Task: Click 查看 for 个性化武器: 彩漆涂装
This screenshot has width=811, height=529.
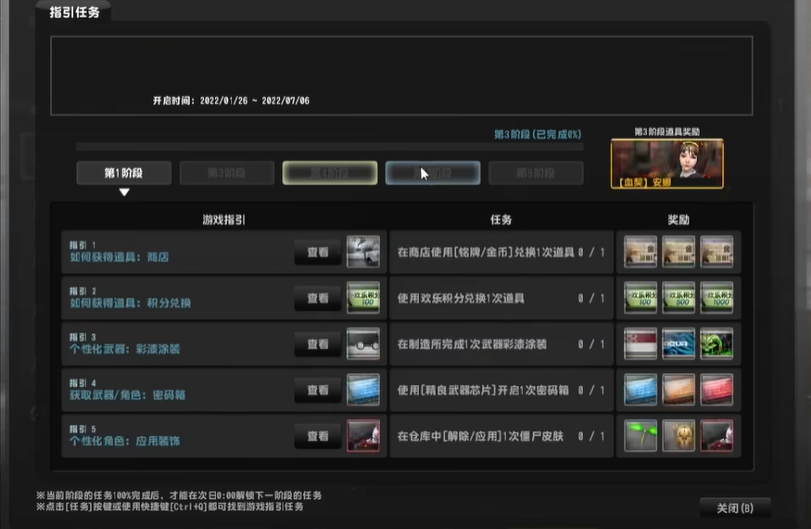Action: 318,344
